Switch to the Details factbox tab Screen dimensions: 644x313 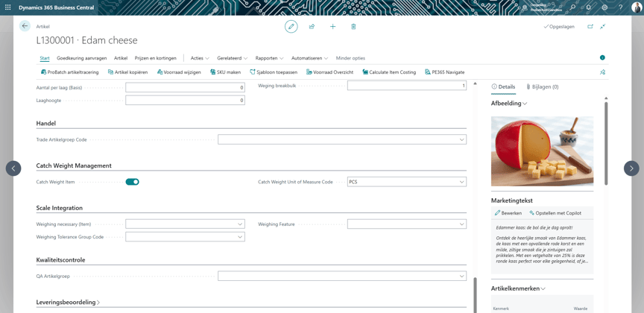(504, 86)
